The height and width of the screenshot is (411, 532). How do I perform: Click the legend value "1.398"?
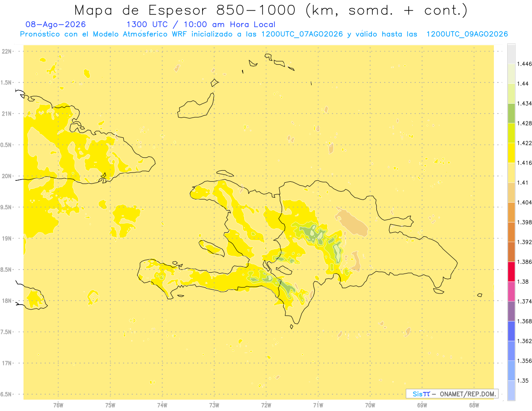[524, 222]
